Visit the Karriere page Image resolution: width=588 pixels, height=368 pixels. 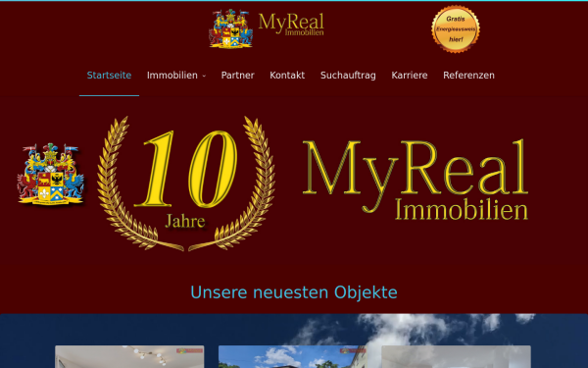point(410,76)
